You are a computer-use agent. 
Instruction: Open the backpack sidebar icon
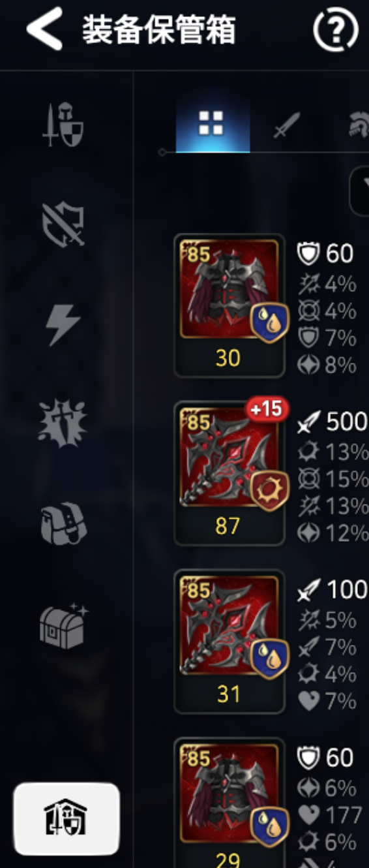point(63,523)
